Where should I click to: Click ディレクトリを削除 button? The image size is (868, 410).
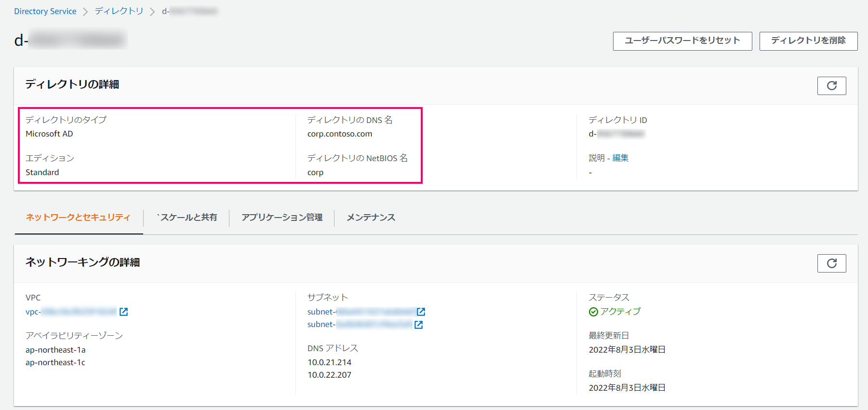(x=808, y=41)
